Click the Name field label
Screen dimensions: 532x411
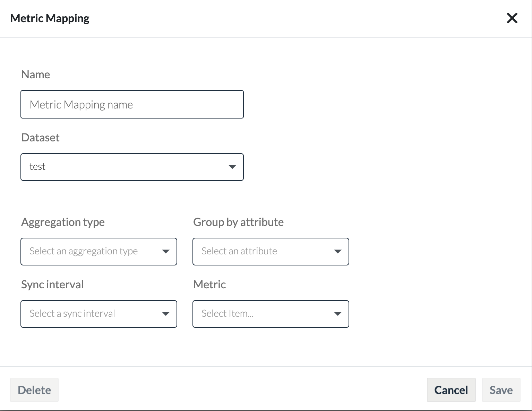tap(36, 74)
